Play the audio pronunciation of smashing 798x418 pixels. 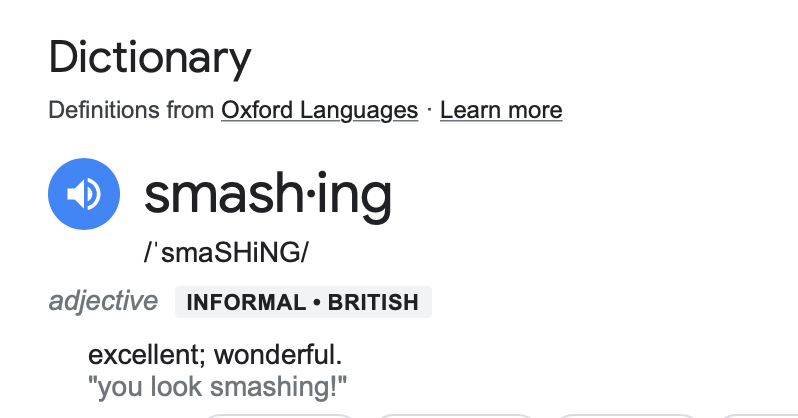click(x=84, y=194)
